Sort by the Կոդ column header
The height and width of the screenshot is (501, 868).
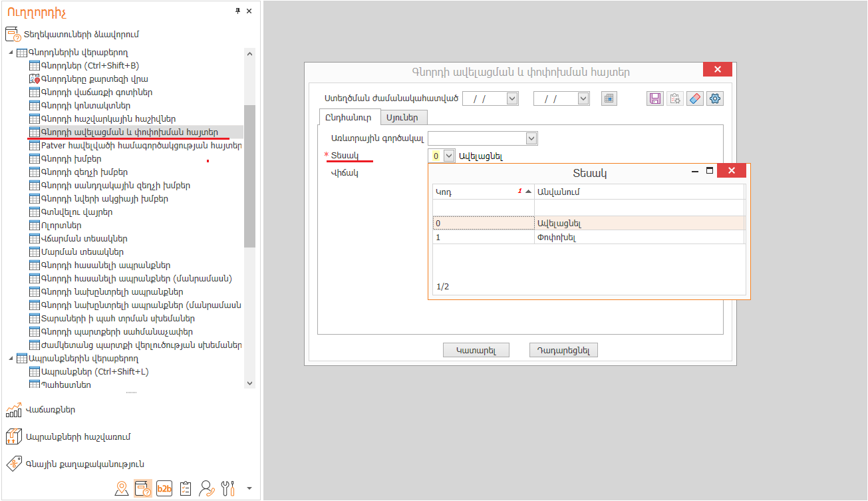484,192
